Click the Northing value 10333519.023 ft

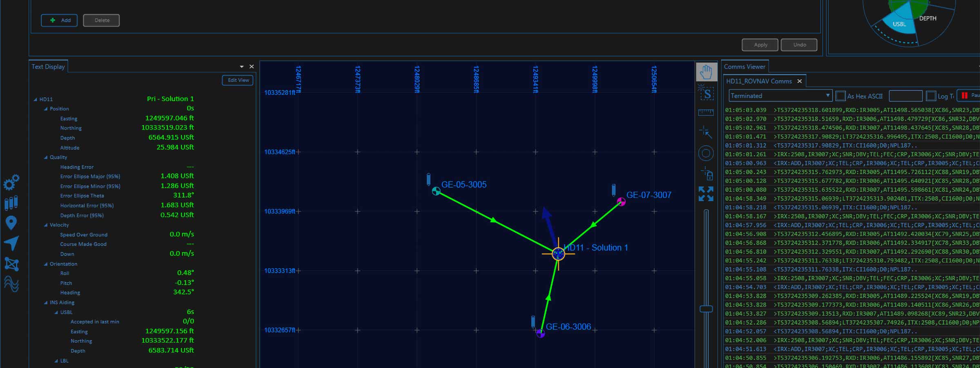coord(167,128)
